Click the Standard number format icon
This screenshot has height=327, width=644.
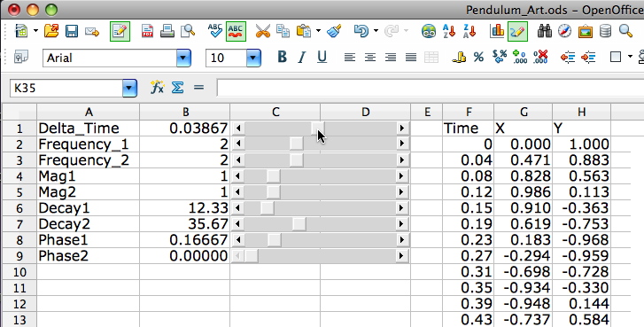coord(500,57)
